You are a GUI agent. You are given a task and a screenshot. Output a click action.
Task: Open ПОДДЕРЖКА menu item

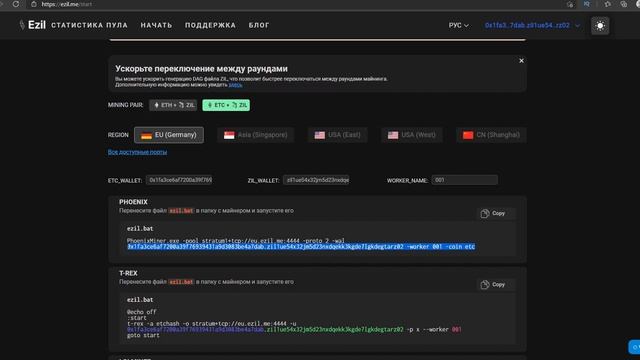210,25
